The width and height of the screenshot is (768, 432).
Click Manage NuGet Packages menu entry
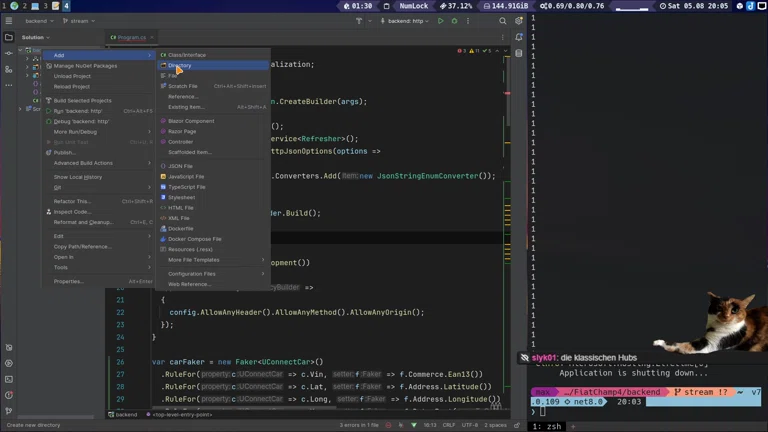coord(85,66)
